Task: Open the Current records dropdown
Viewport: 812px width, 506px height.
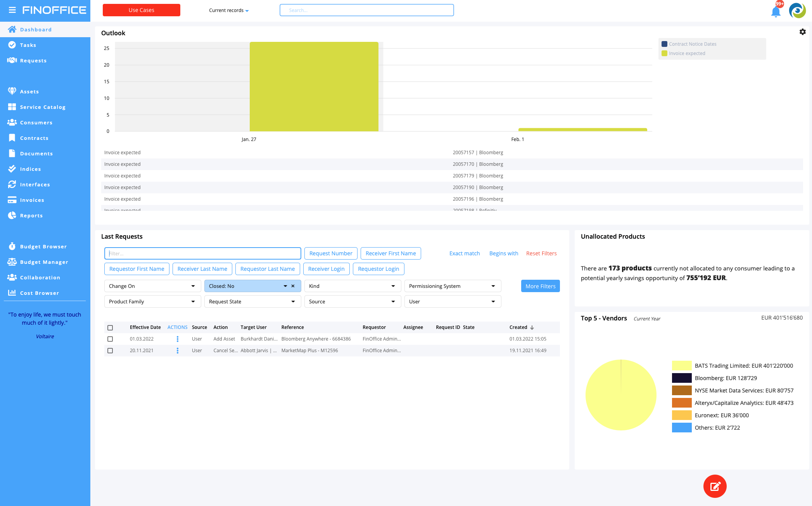Action: [x=229, y=10]
